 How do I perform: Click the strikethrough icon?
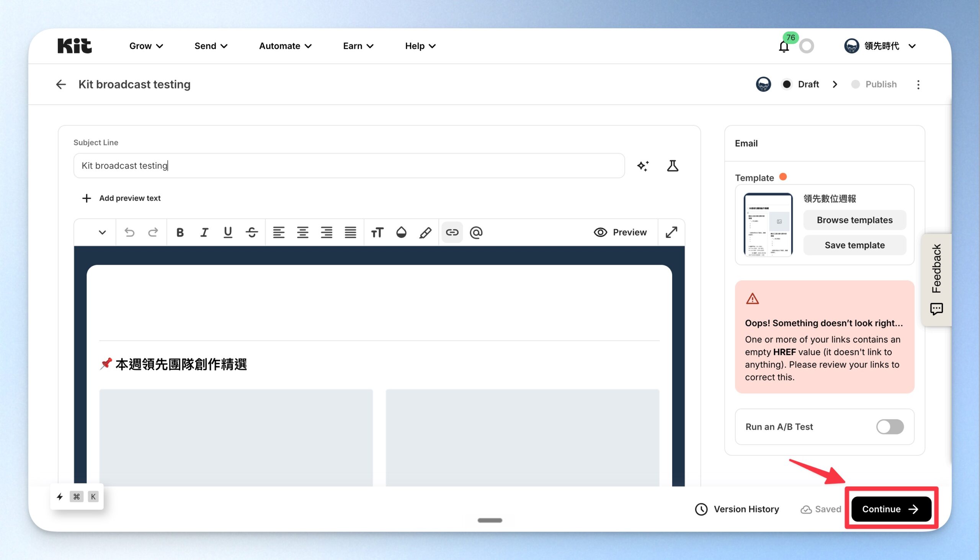252,232
